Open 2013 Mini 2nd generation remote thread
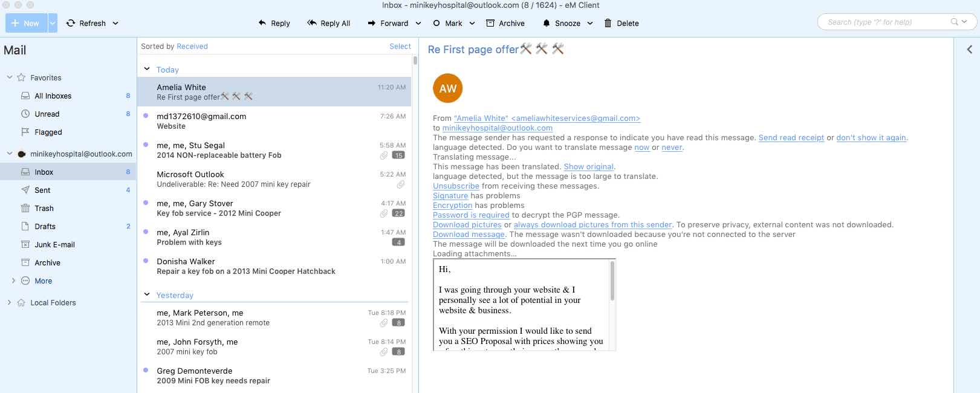The width and height of the screenshot is (980, 393). tap(274, 317)
